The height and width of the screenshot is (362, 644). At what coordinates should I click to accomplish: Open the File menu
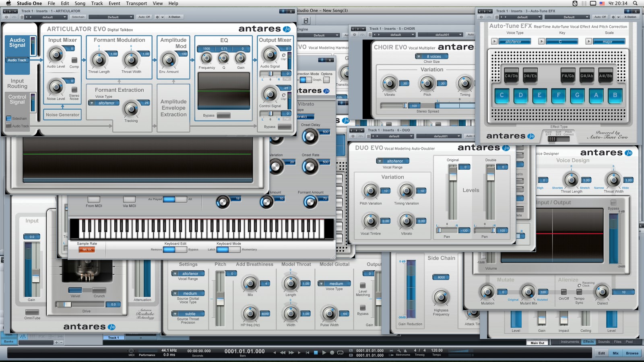(x=52, y=3)
